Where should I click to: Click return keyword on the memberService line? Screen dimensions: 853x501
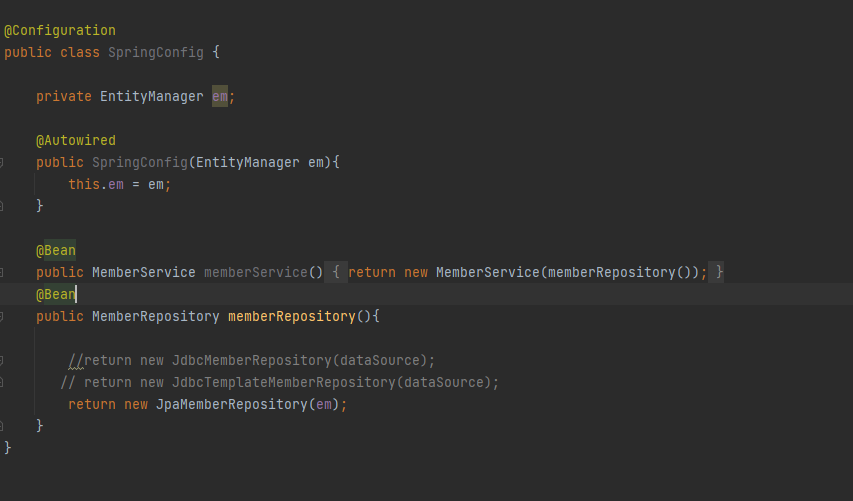(x=372, y=273)
